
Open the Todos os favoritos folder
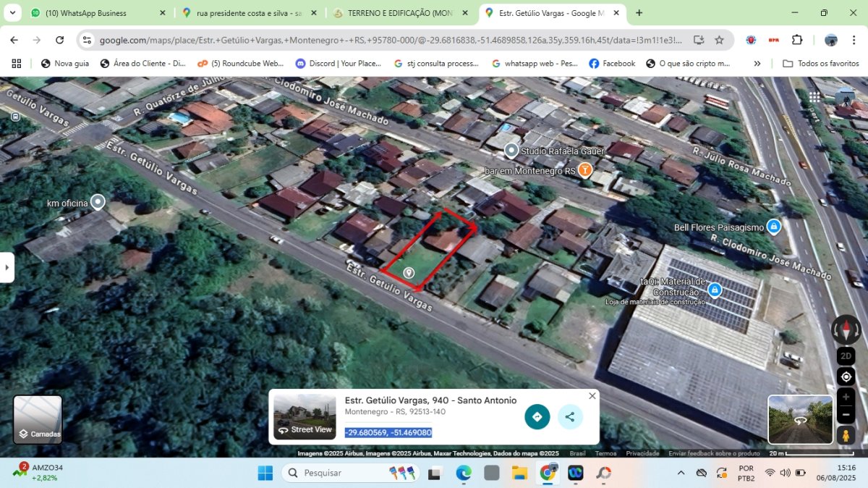click(x=821, y=64)
